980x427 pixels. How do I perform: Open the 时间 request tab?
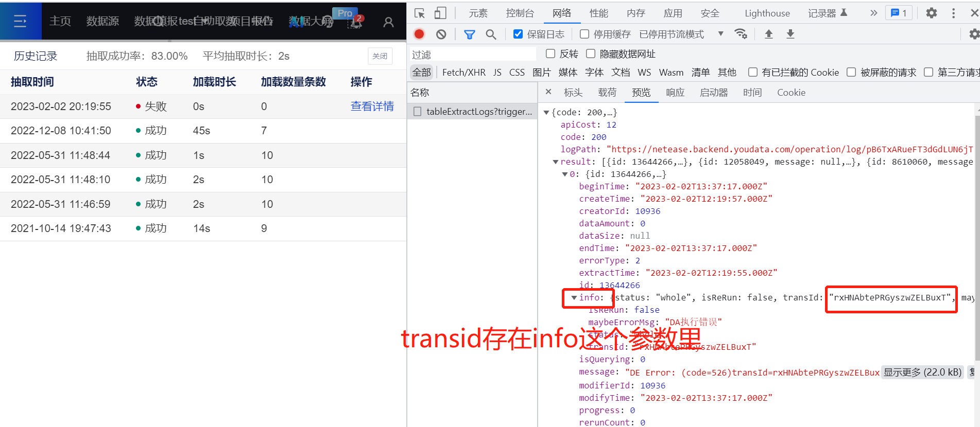[752, 92]
